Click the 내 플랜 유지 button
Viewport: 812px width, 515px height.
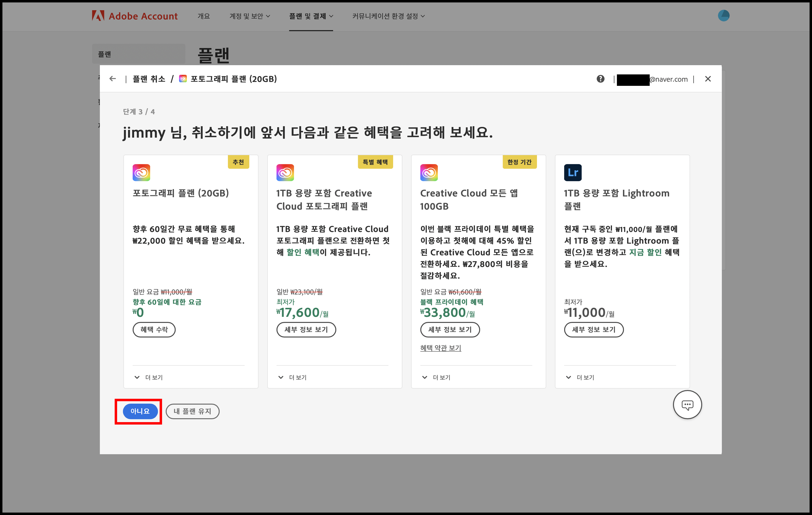click(x=192, y=411)
